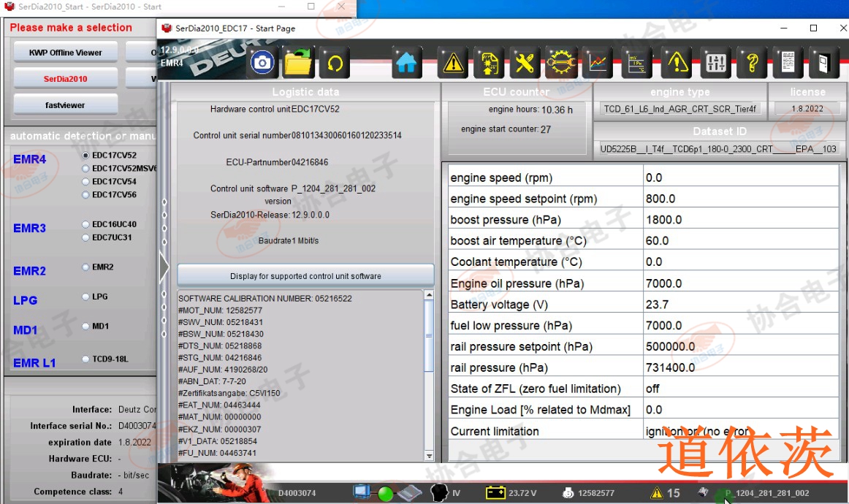Open the crossed wrench tools icon
The image size is (849, 504).
pyautogui.click(x=524, y=63)
